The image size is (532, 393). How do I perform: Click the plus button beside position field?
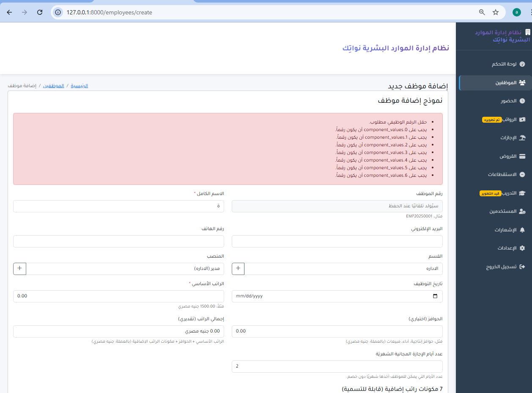(20, 269)
